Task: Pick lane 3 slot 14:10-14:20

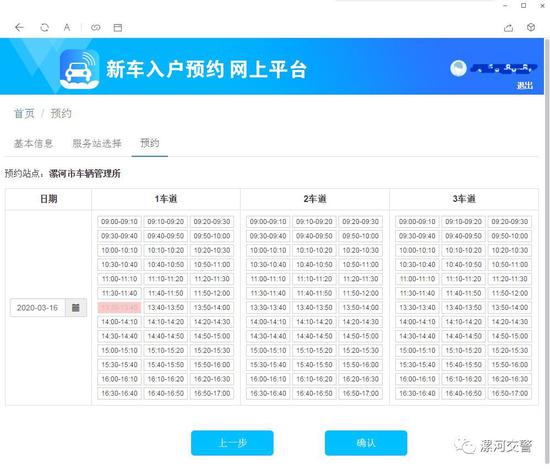Action: pos(463,322)
